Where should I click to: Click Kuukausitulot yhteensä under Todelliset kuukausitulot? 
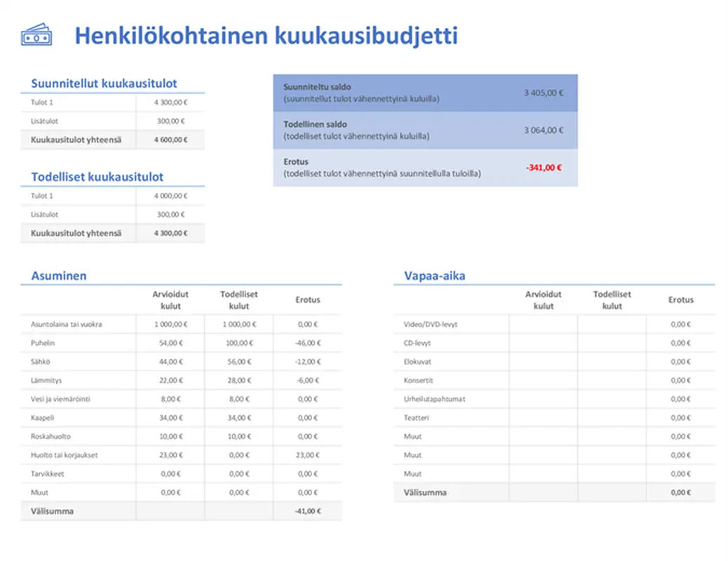(x=76, y=233)
